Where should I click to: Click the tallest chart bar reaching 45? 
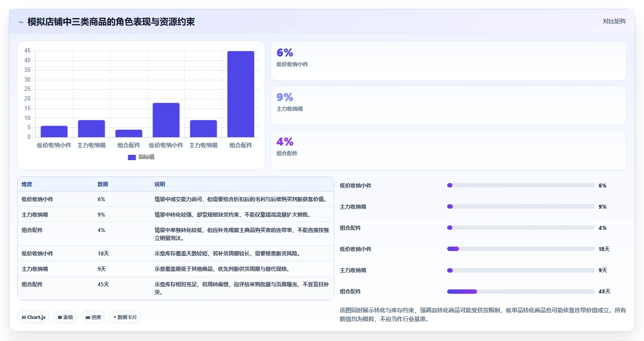tap(241, 94)
